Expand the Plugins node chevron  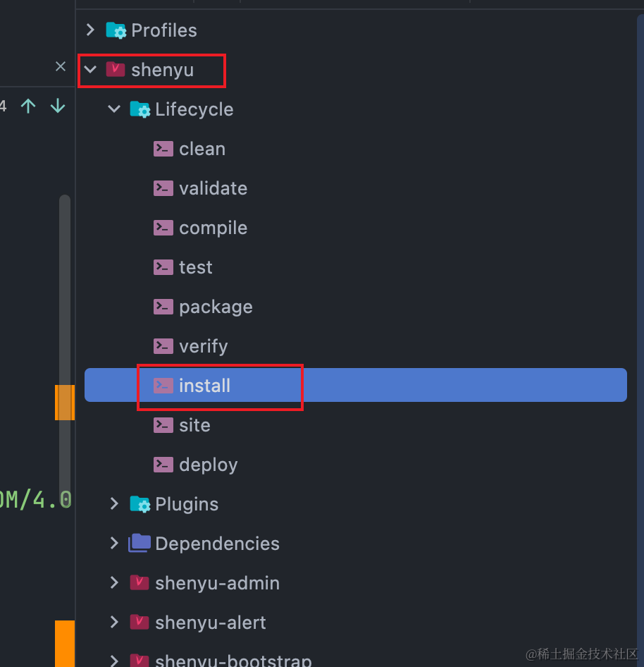click(114, 503)
